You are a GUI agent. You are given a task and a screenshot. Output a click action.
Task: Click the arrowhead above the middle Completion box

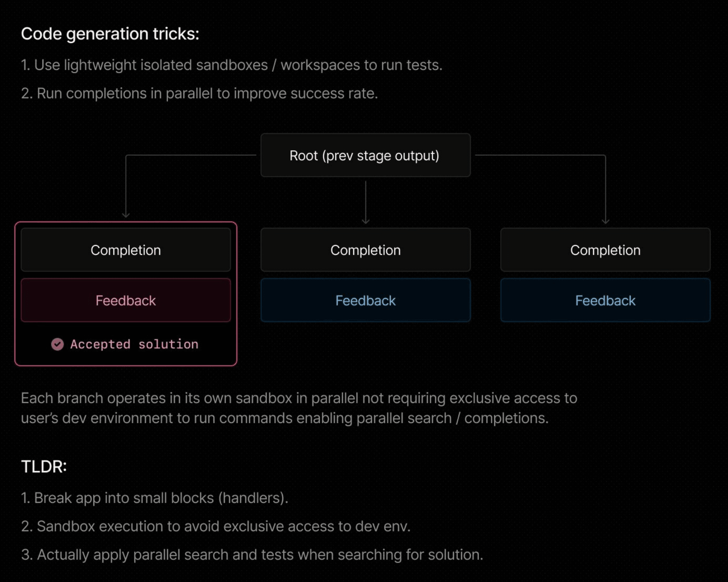click(x=365, y=222)
